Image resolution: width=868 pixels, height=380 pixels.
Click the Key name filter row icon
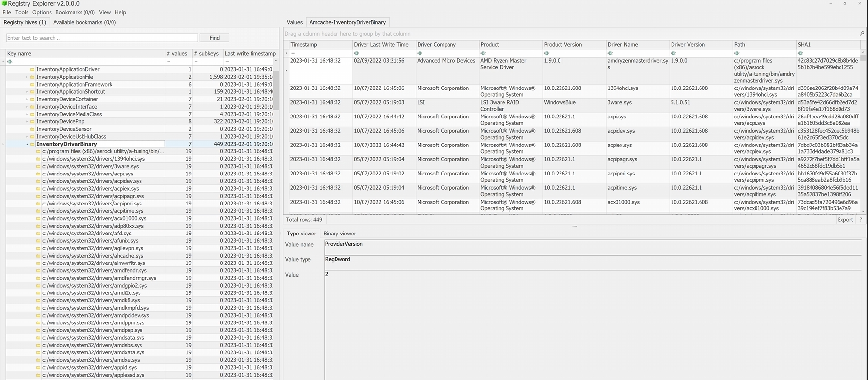10,61
